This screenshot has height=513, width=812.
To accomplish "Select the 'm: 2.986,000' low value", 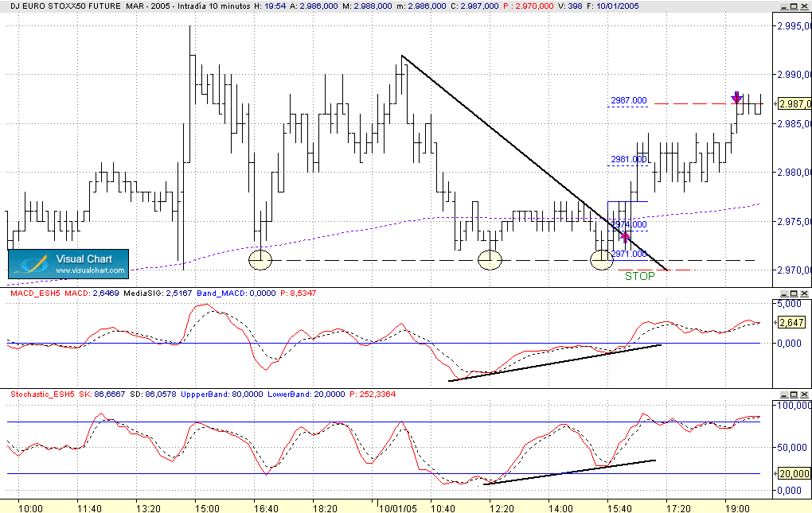I will pos(422,6).
